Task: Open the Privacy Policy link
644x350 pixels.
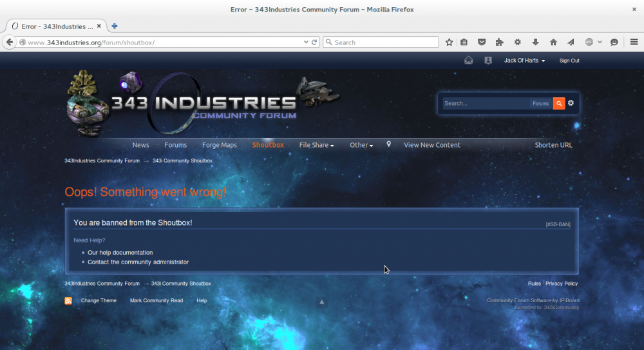Action: tap(562, 284)
